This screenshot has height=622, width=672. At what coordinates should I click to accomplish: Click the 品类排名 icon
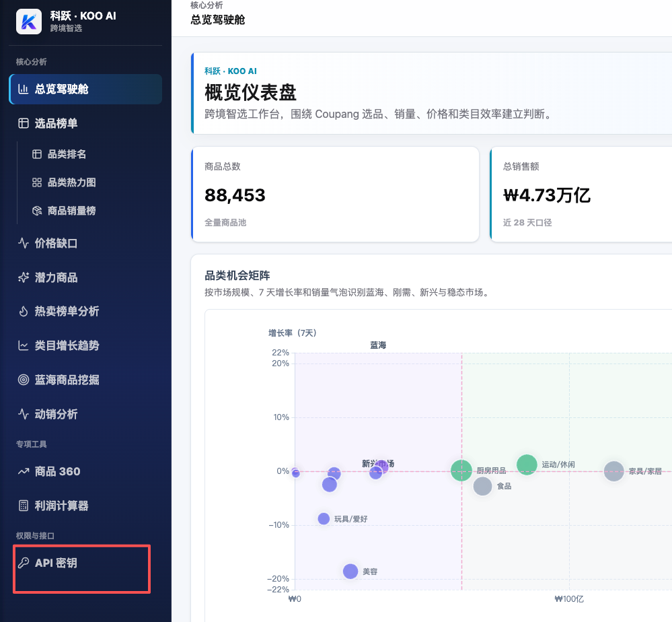(37, 154)
